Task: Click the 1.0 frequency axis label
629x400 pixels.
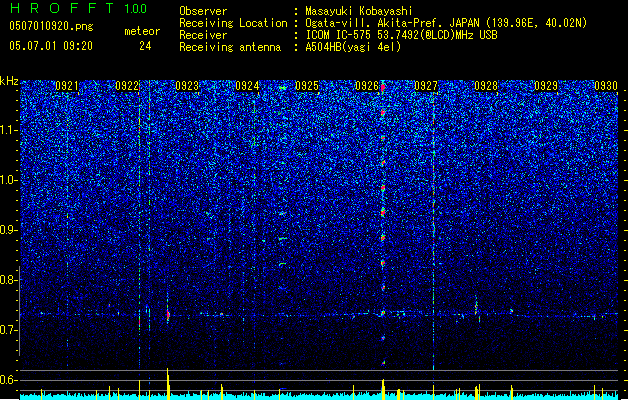Action: click(9, 180)
